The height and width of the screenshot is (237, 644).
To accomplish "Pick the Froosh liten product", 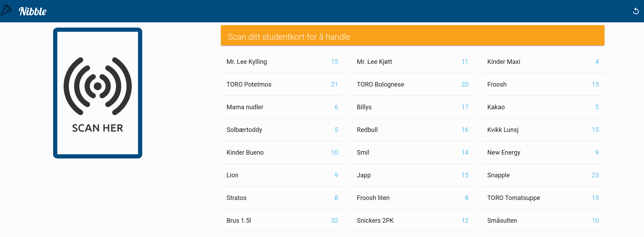I will 412,198.
